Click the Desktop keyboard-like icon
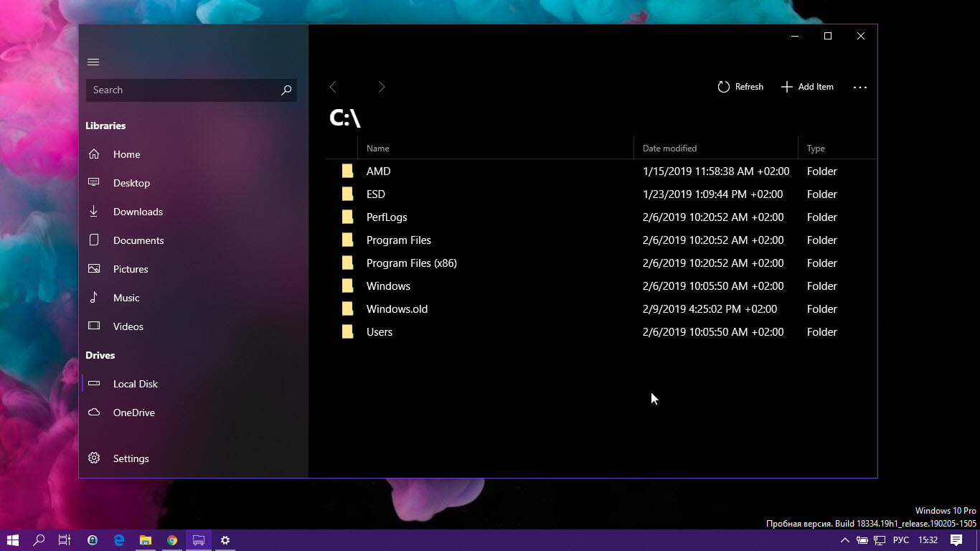The width and height of the screenshot is (980, 551). (94, 182)
